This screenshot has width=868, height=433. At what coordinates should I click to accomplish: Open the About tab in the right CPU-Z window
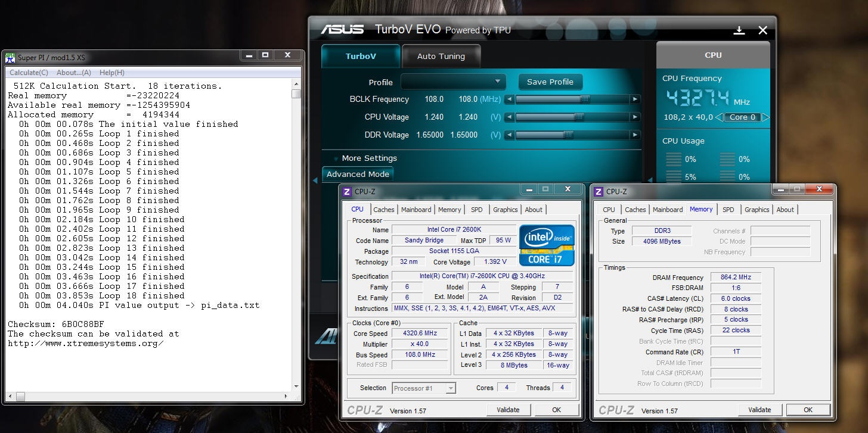pos(785,210)
